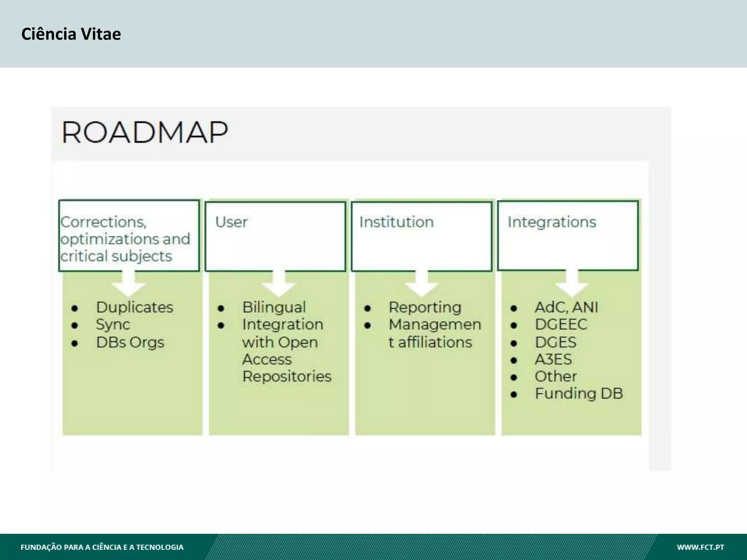Click the A3ES list item

click(553, 359)
